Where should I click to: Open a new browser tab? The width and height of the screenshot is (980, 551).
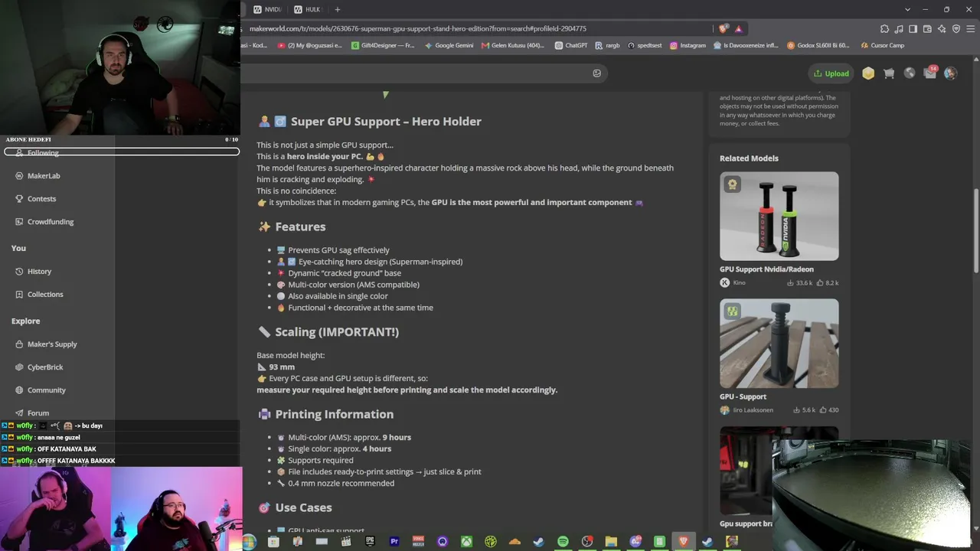click(x=337, y=9)
